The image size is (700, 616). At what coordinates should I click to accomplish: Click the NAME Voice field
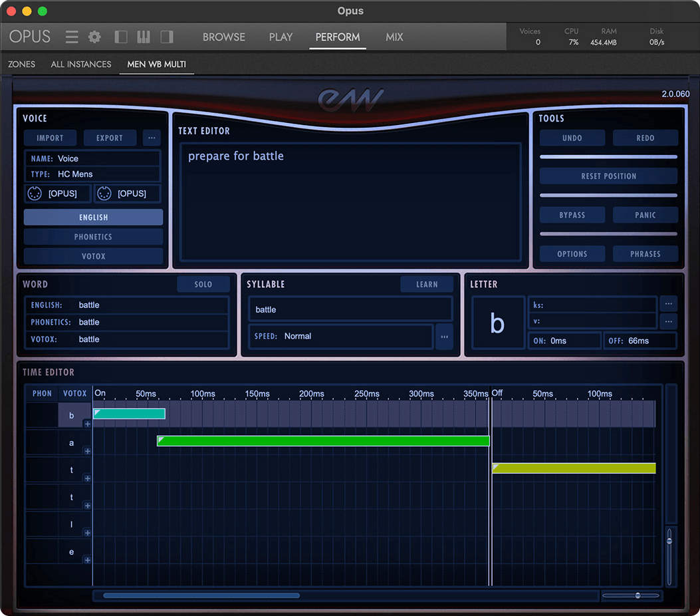coord(92,158)
